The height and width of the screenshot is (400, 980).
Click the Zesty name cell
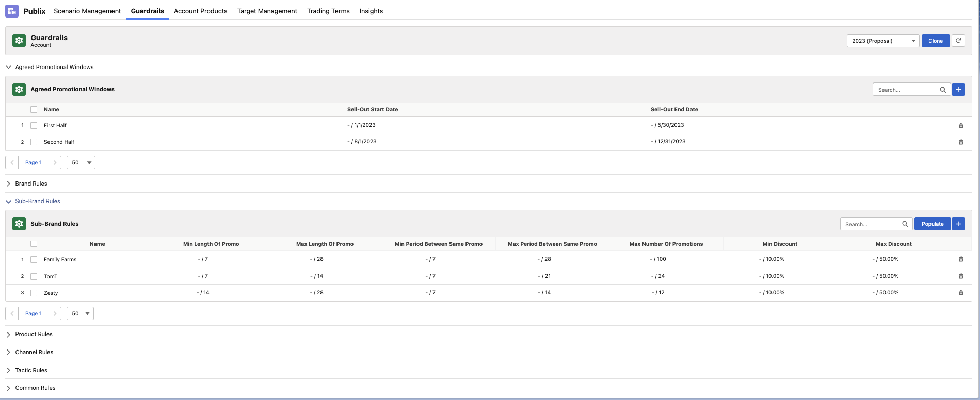click(x=51, y=293)
